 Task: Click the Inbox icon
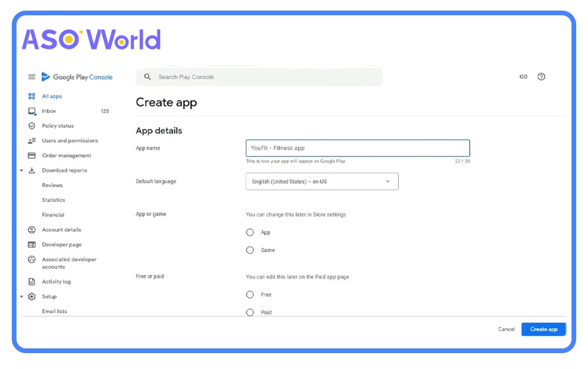(x=32, y=111)
